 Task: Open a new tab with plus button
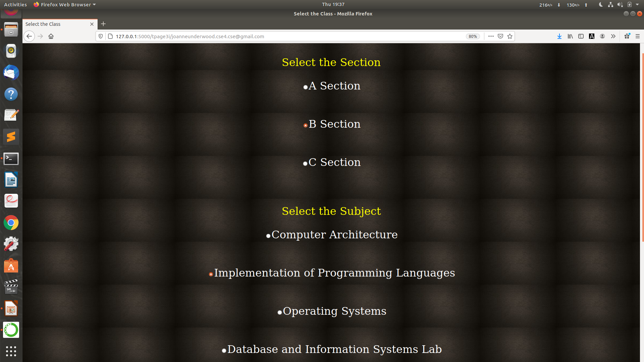pos(103,24)
